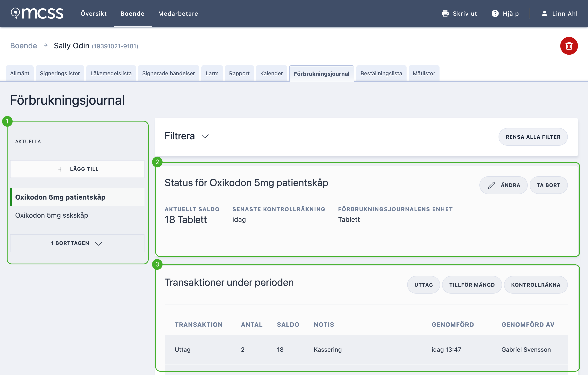Switch to the Läkemedelslista tab
Screen dimensions: 588x375
[x=111, y=73]
